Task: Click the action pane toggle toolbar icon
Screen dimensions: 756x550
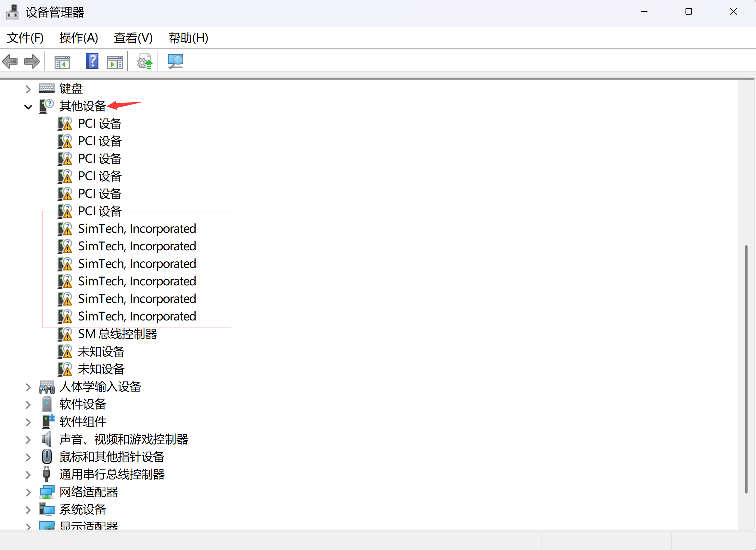Action: click(115, 62)
